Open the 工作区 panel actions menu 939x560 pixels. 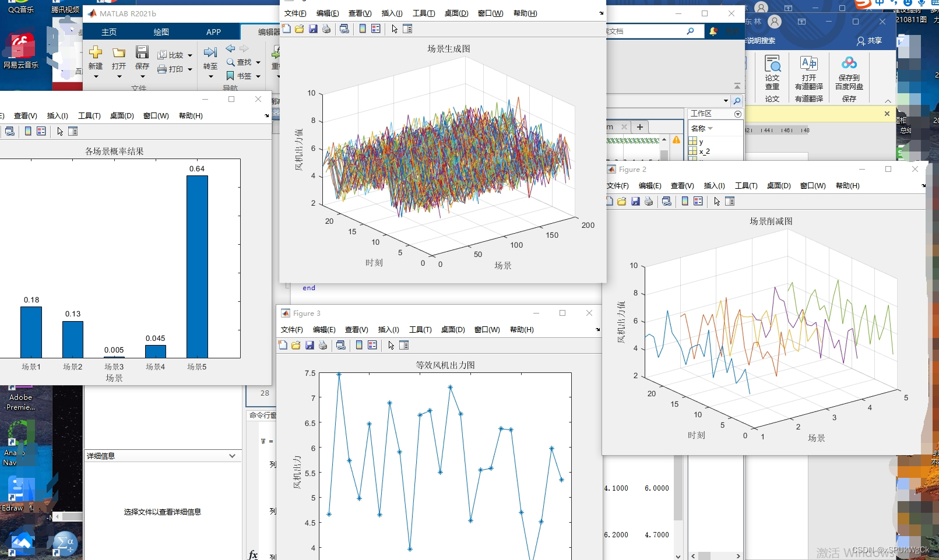[738, 114]
